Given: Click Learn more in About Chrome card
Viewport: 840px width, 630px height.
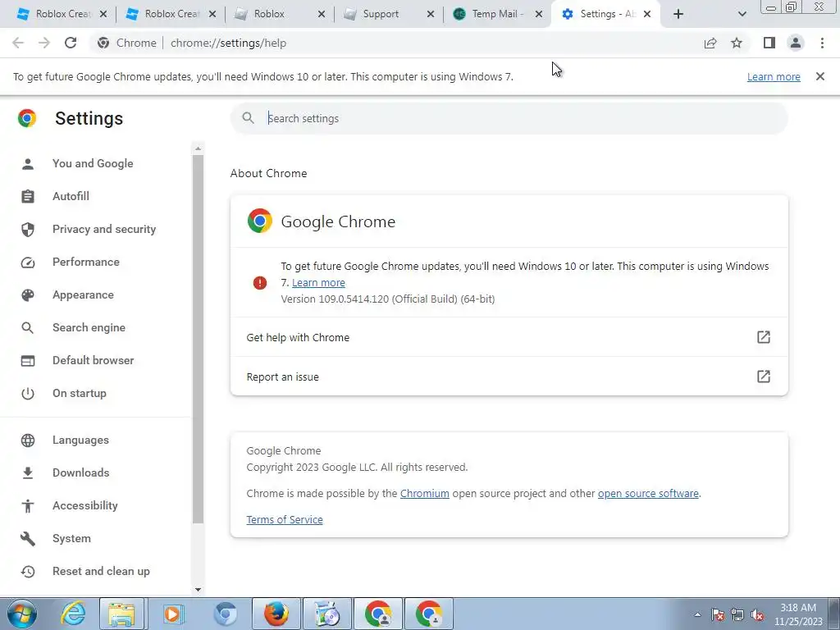Looking at the screenshot, I should pyautogui.click(x=318, y=283).
